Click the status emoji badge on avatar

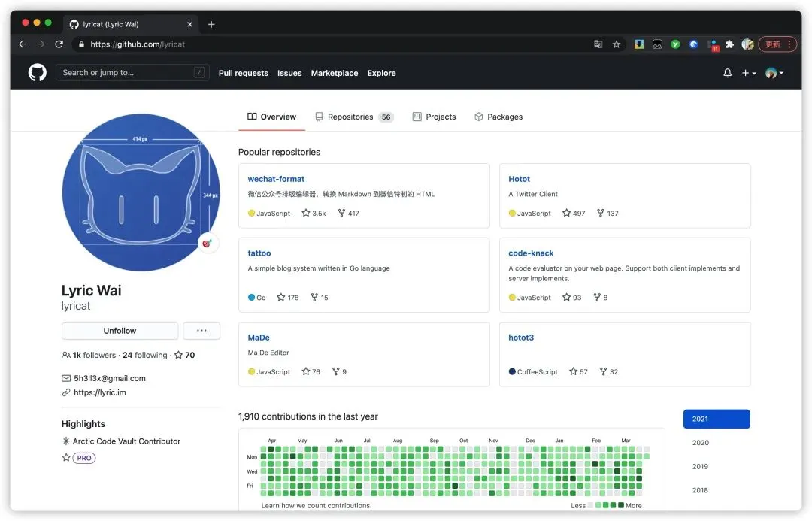(208, 243)
